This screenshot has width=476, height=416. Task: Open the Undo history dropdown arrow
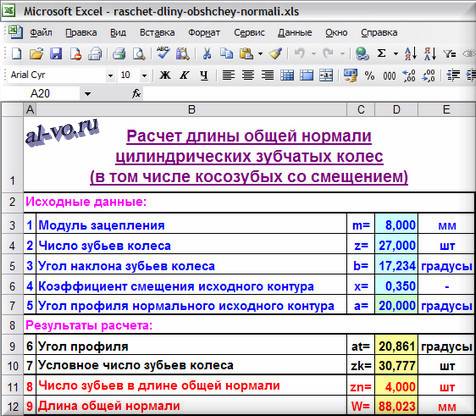coord(313,53)
